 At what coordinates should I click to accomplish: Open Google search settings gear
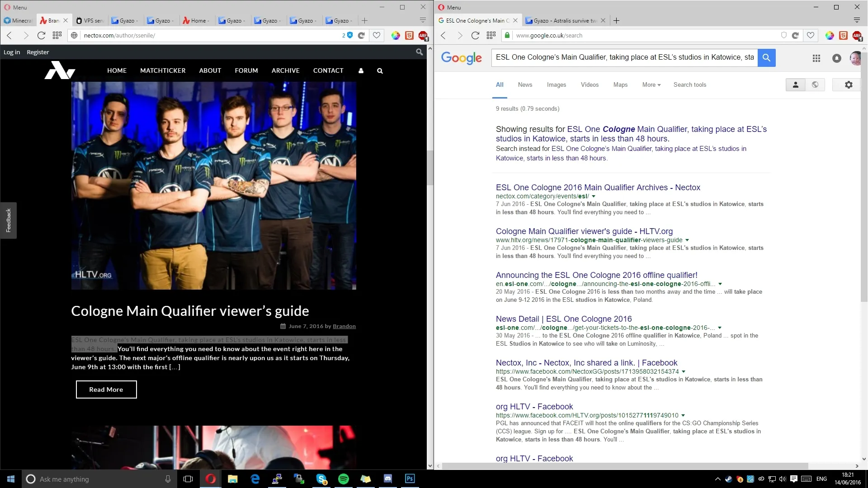pyautogui.click(x=849, y=84)
